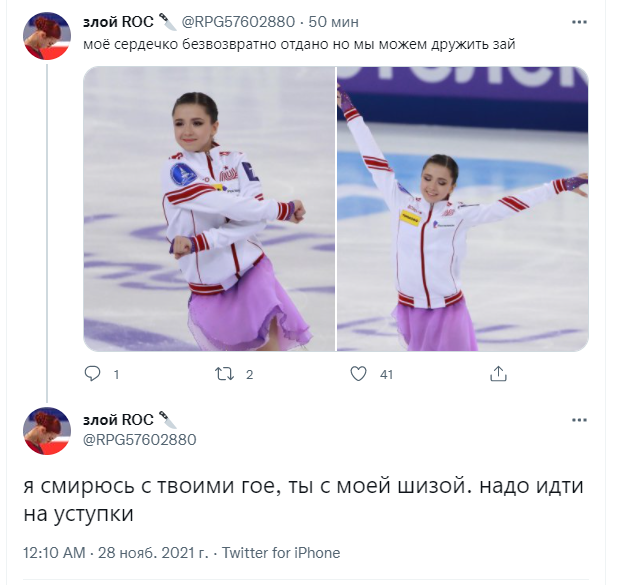Open the share icon under the photos
This screenshot has width=620, height=585.
pos(498,374)
